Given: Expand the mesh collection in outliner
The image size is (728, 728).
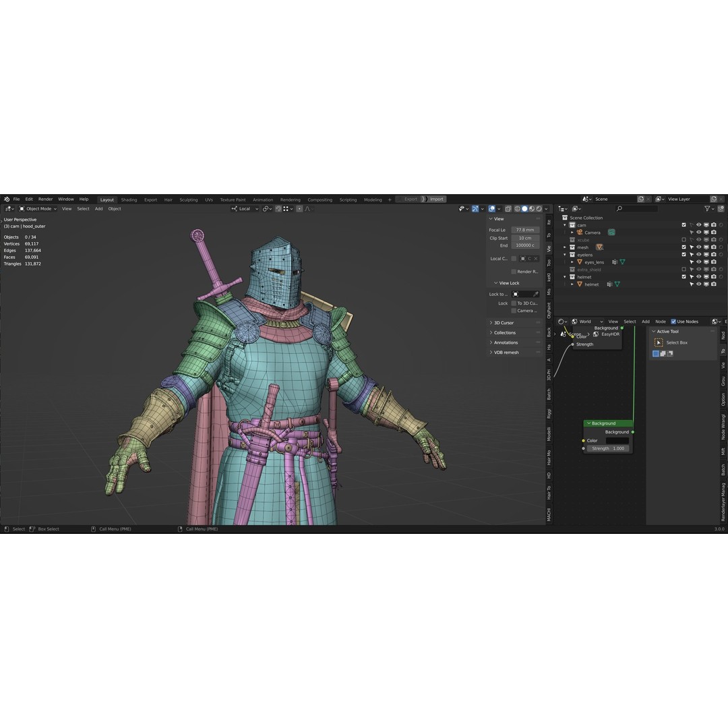Looking at the screenshot, I should pos(565,247).
